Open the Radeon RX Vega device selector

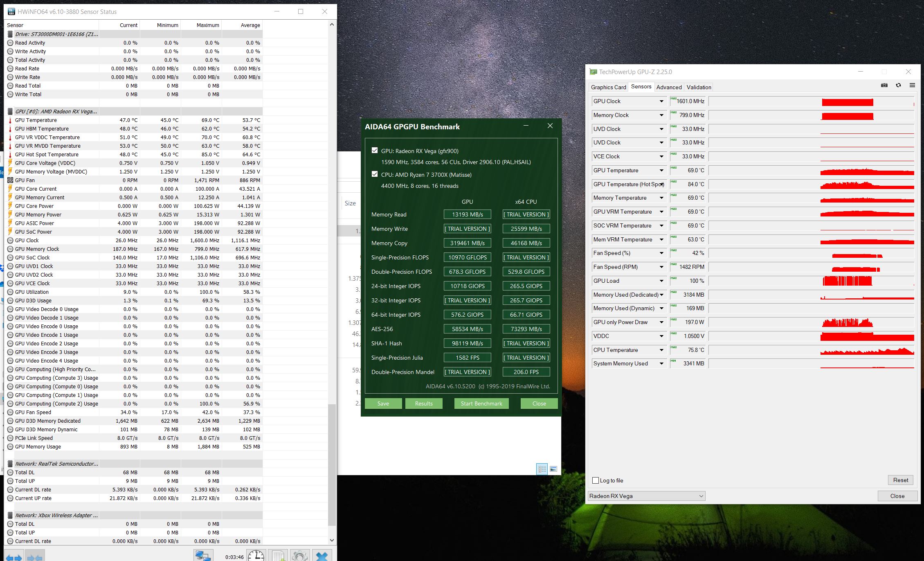coord(646,496)
